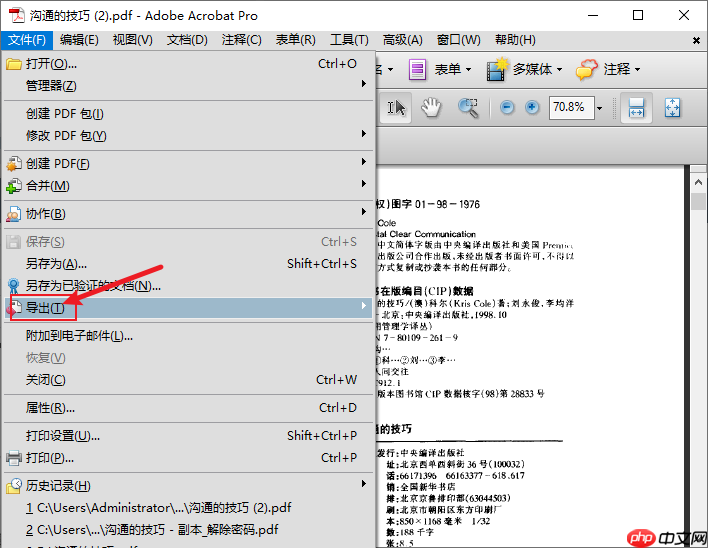
Task: Expand the 导出(T) submenu arrow
Action: 364,306
